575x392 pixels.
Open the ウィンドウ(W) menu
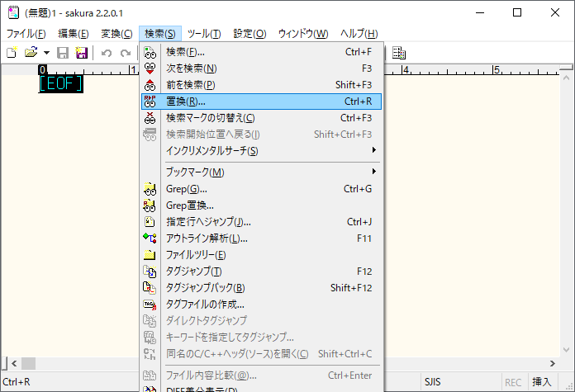click(x=303, y=34)
